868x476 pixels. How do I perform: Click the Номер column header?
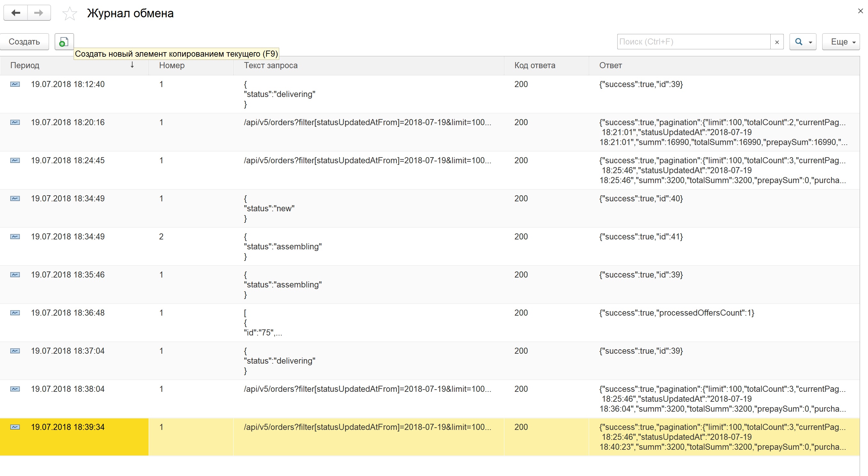tap(172, 65)
